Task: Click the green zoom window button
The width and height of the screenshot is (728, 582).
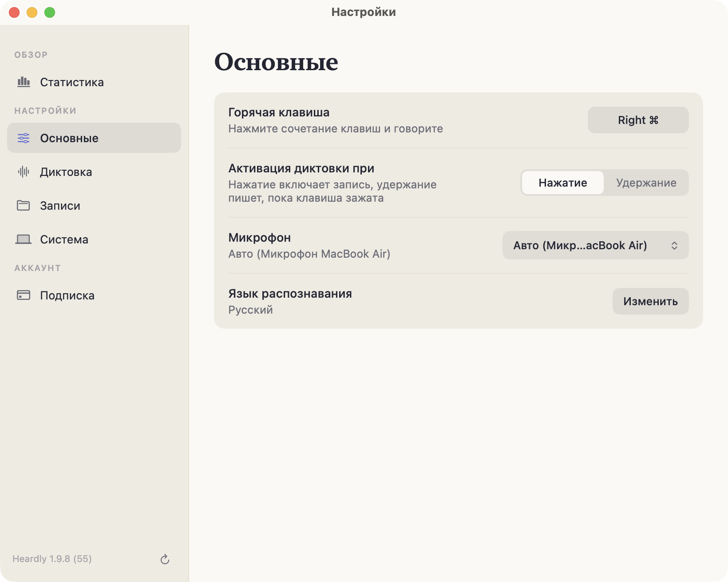Action: click(50, 12)
